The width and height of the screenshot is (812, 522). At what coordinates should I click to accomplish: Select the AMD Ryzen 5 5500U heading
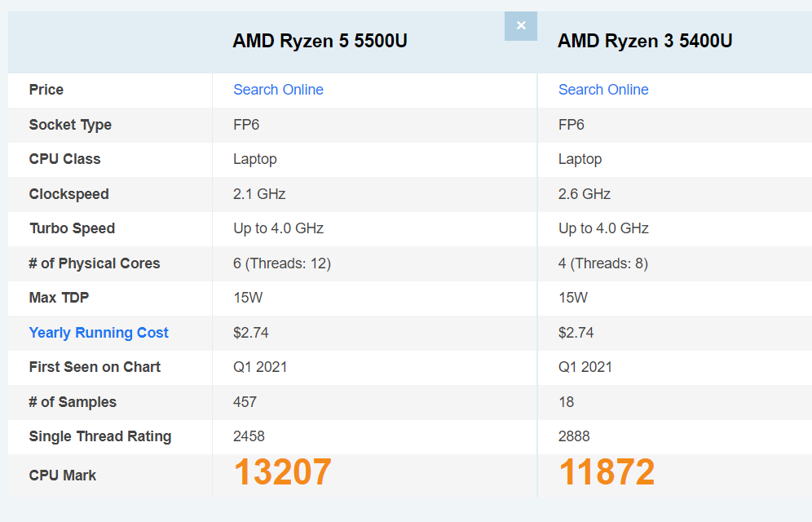point(320,41)
